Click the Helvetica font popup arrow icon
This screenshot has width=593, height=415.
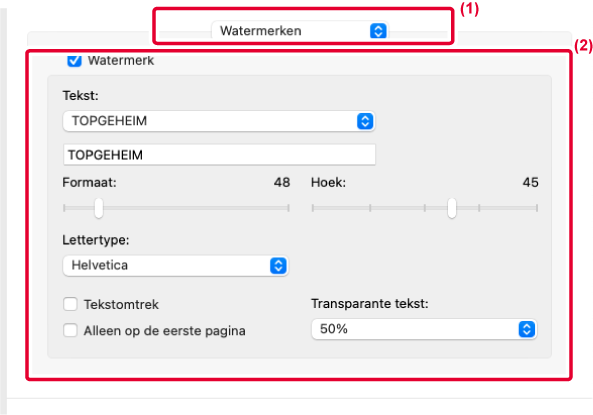[278, 266]
